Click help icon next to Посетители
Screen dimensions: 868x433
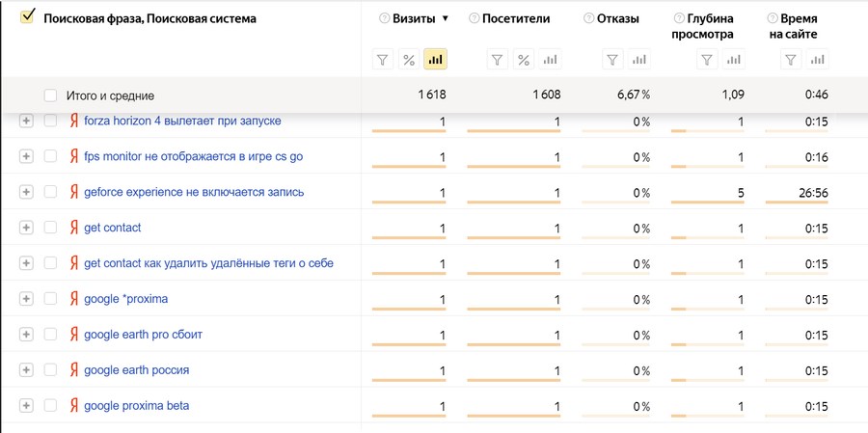pyautogui.click(x=474, y=19)
